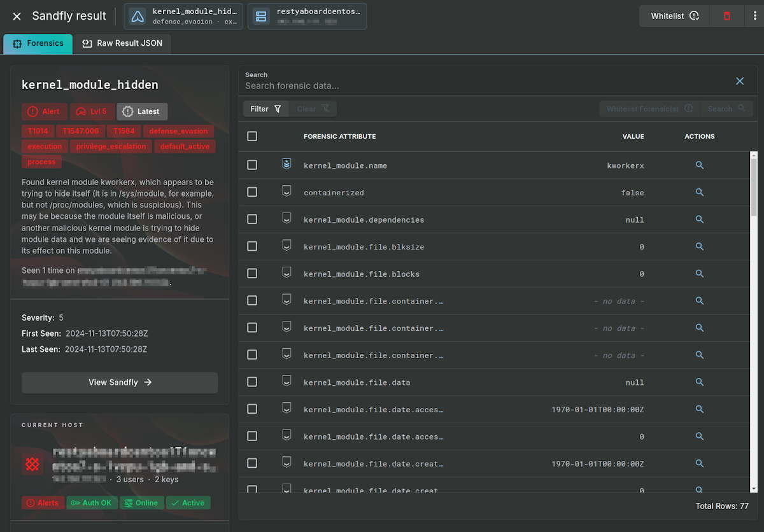Screen dimensions: 764x532
Task: Switch to the Raw Result JSON tab
Action: pos(123,43)
